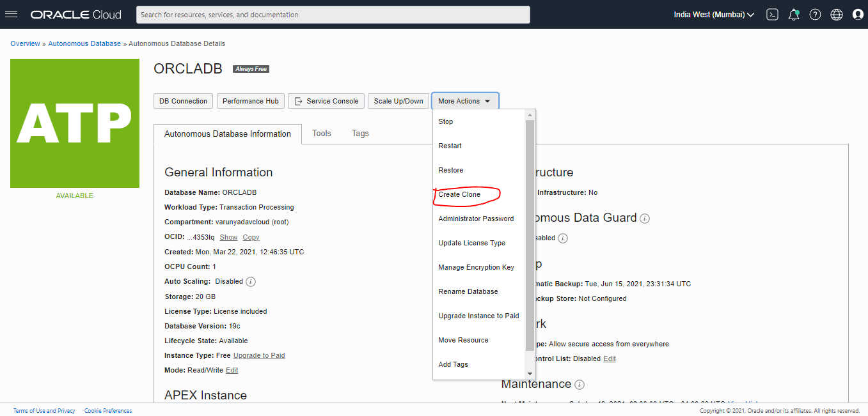Viewport: 868px width, 416px height.
Task: Focus the resources search field
Action: (333, 14)
